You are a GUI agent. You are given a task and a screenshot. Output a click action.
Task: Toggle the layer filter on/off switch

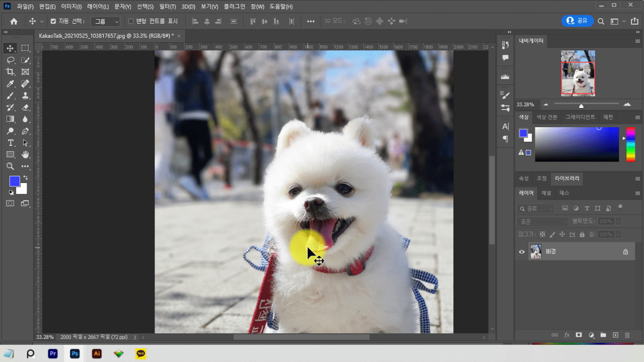[x=620, y=206]
